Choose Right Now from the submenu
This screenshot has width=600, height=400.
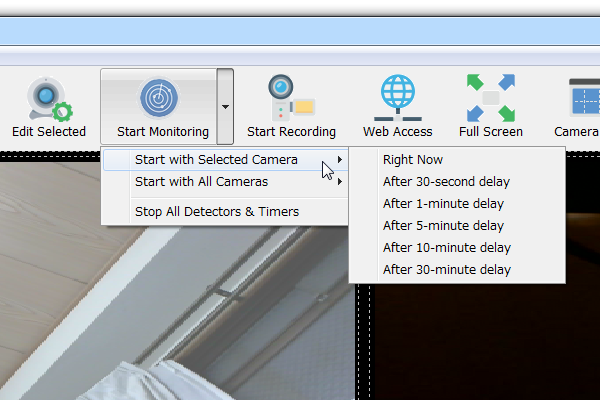click(x=457, y=160)
